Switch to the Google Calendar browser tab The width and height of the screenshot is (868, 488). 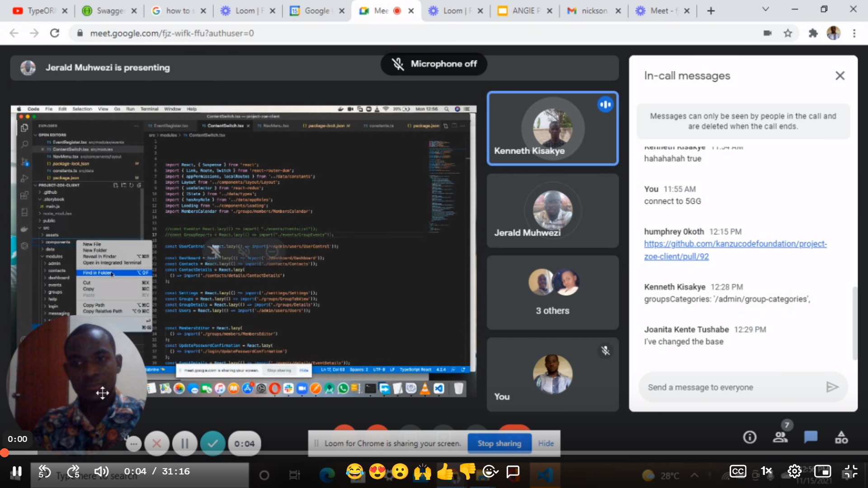[317, 10]
